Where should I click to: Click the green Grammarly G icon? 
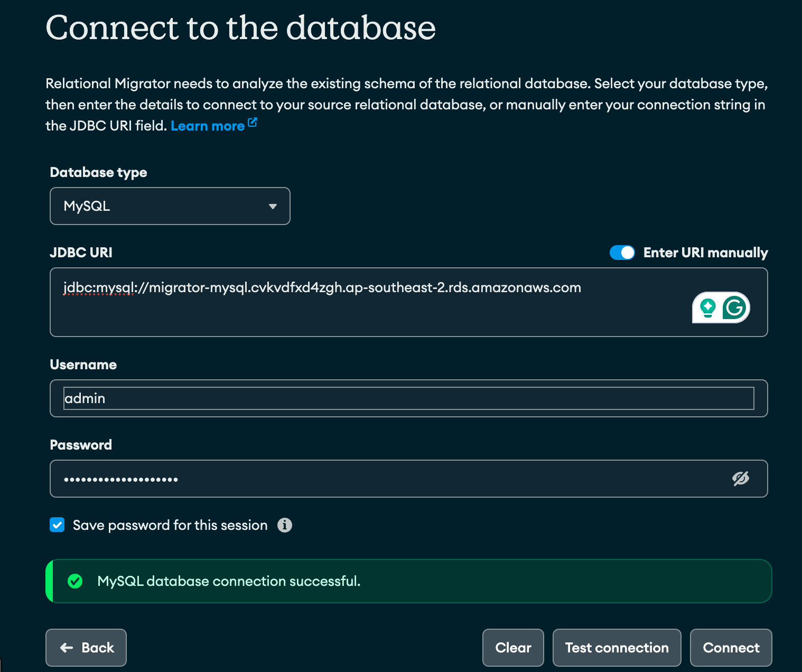[734, 307]
